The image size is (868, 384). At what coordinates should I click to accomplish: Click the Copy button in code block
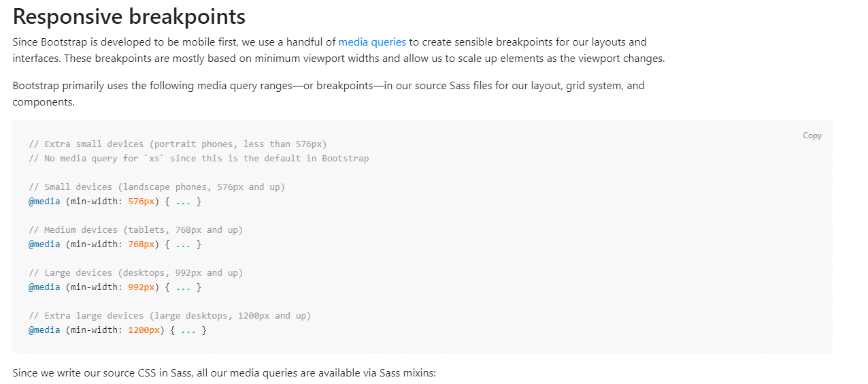coord(812,135)
